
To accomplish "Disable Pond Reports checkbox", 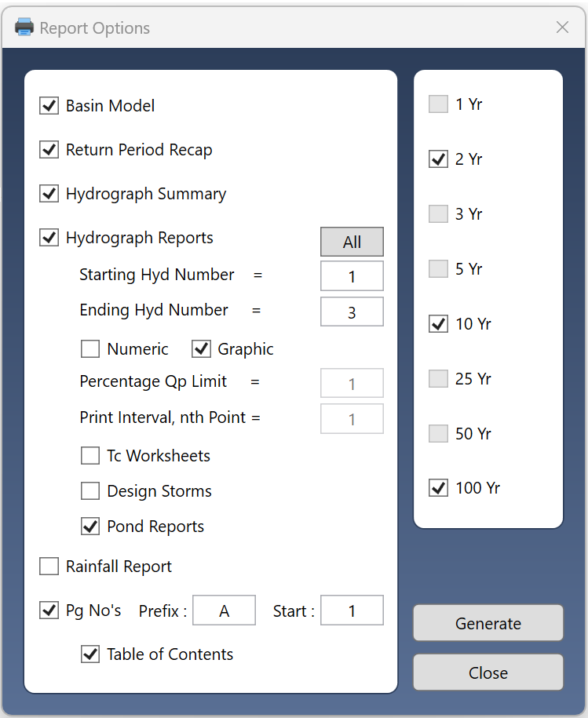I will click(x=90, y=526).
